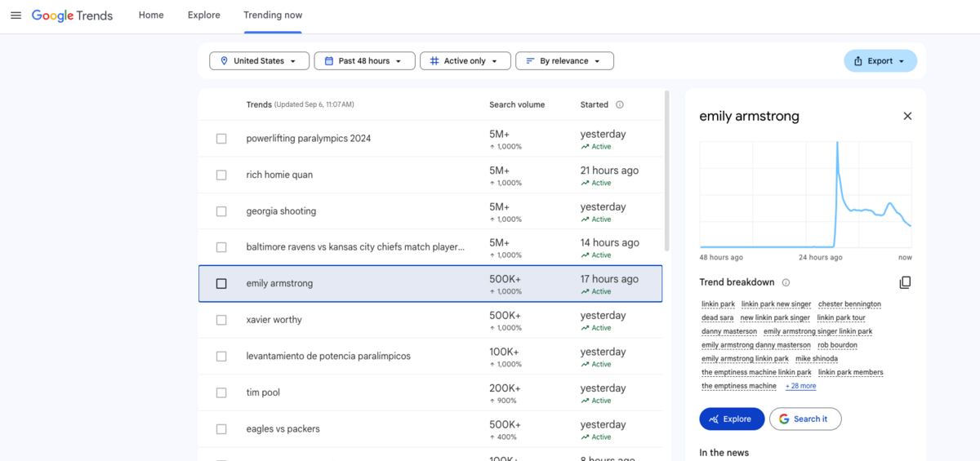Copy the trend breakdown terms

pos(905,282)
